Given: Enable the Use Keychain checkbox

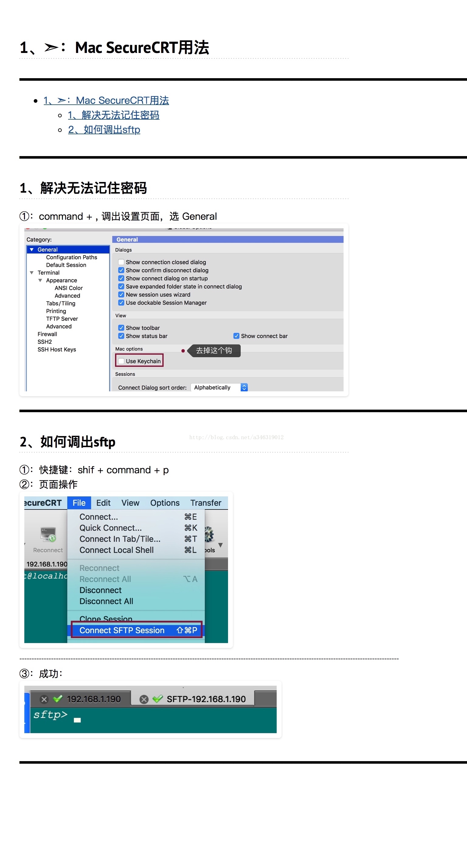Looking at the screenshot, I should [x=121, y=361].
